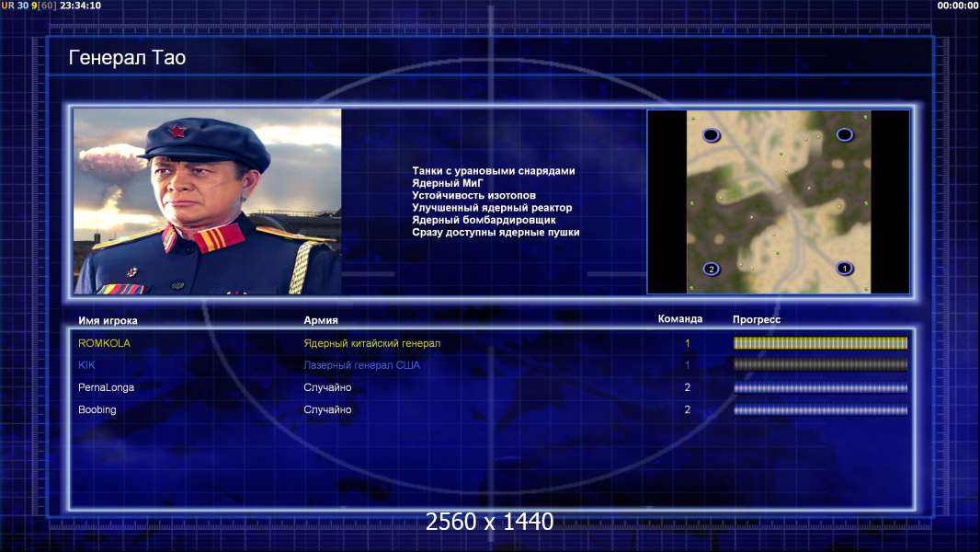Screen dimensions: 980x552
Task: Click General Tao's portrait image
Action: (208, 201)
